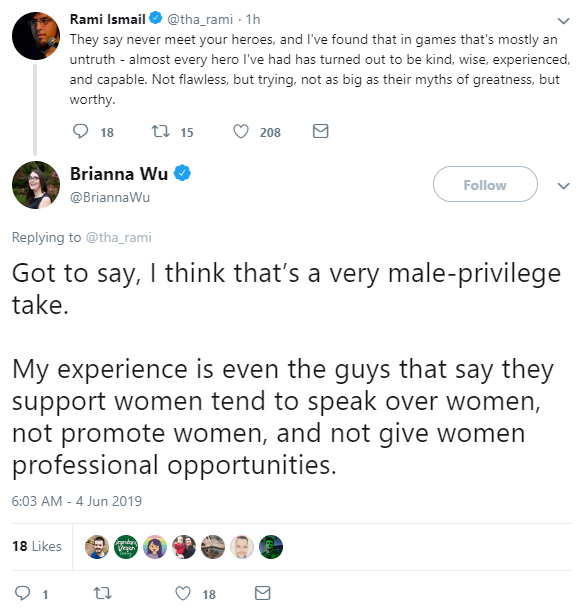View Rami Ismail's profile picture
The width and height of the screenshot is (583, 613).
click(36, 36)
